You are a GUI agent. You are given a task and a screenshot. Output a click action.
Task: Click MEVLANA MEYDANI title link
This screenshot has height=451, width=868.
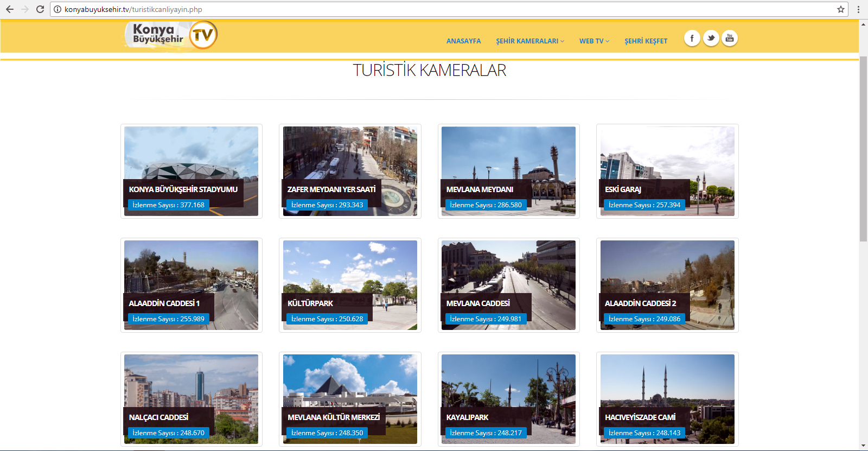pos(480,189)
